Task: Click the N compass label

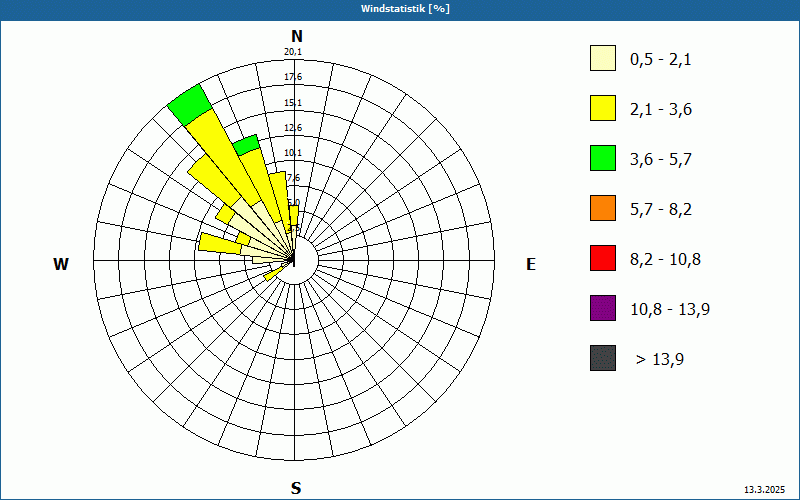Action: click(x=296, y=36)
